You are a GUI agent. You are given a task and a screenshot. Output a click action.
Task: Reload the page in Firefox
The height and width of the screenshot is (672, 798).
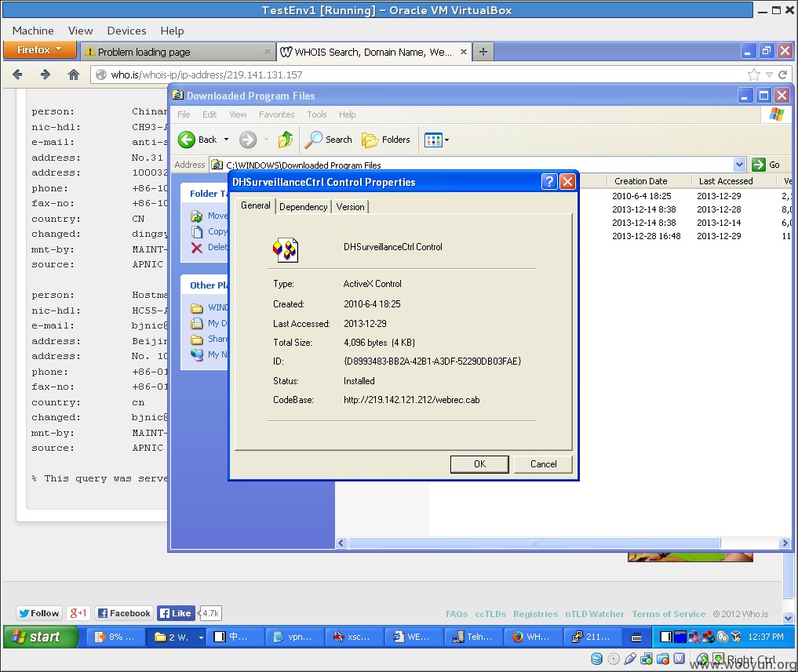click(783, 74)
